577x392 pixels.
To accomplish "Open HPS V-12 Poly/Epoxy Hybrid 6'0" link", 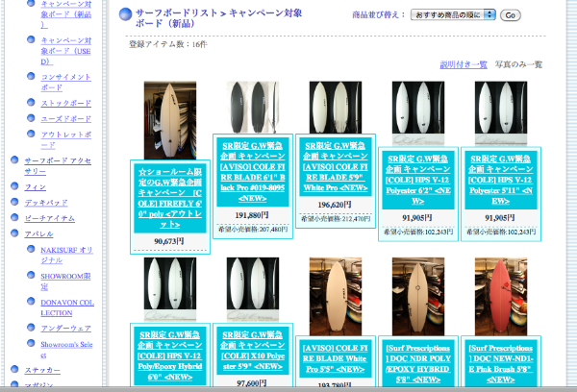I will click(170, 355).
